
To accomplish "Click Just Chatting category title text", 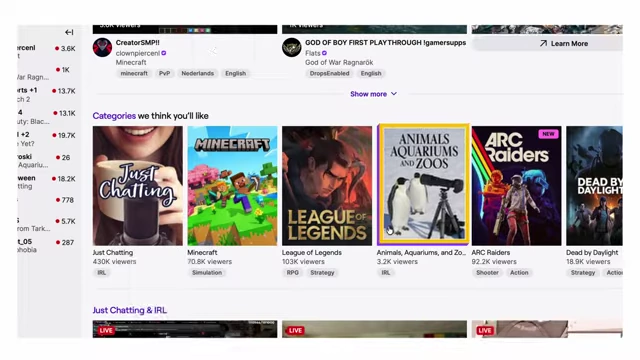I will pos(113,253).
